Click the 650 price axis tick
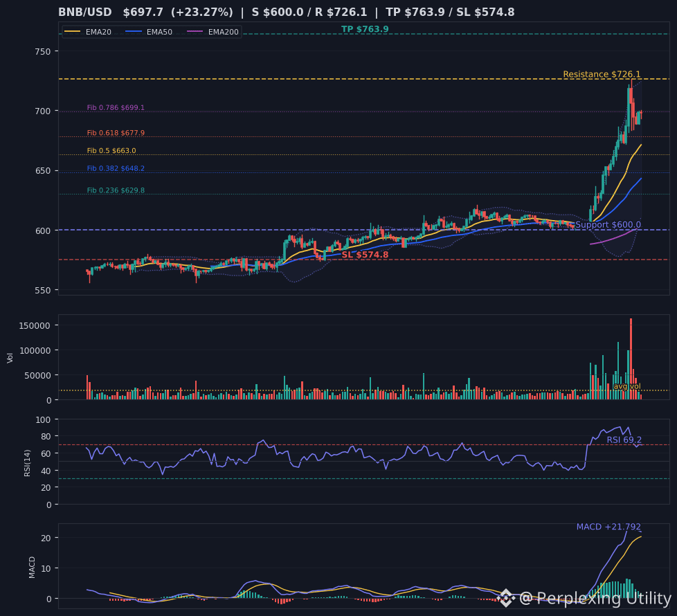The height and width of the screenshot is (616, 677). coord(43,171)
